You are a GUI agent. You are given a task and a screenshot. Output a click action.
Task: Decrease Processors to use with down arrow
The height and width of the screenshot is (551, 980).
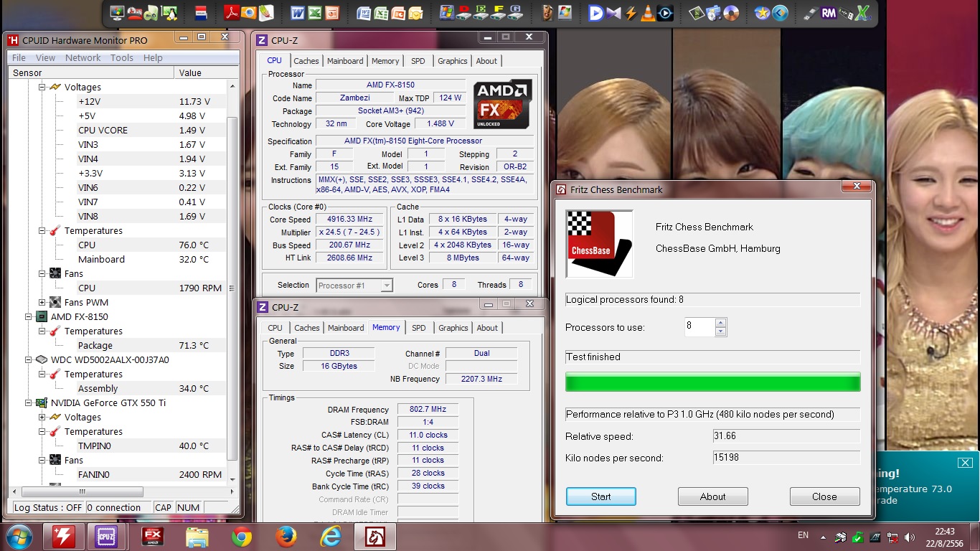point(721,331)
